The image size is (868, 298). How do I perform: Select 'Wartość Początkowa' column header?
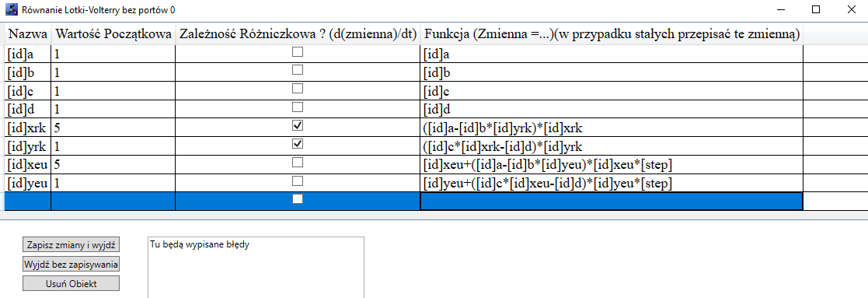[113, 33]
